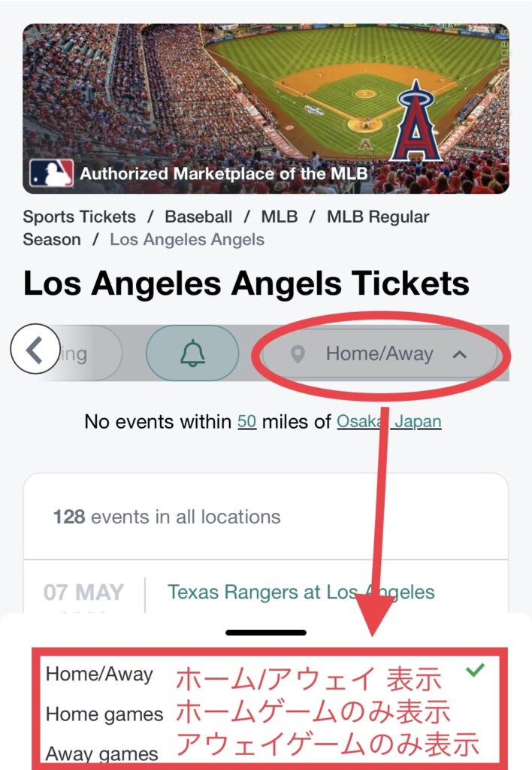This screenshot has height=770, width=532.
Task: Change the 50 miles distance setting
Action: [247, 421]
